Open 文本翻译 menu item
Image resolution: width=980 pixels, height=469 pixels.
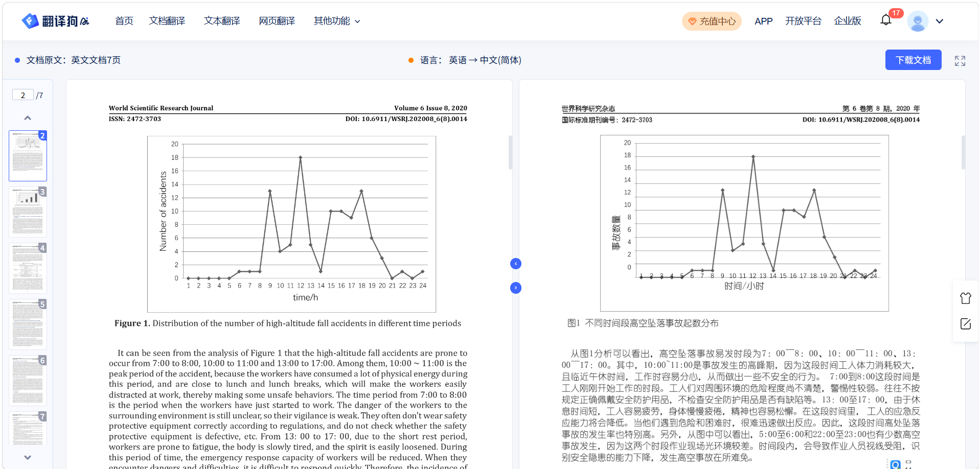[222, 21]
